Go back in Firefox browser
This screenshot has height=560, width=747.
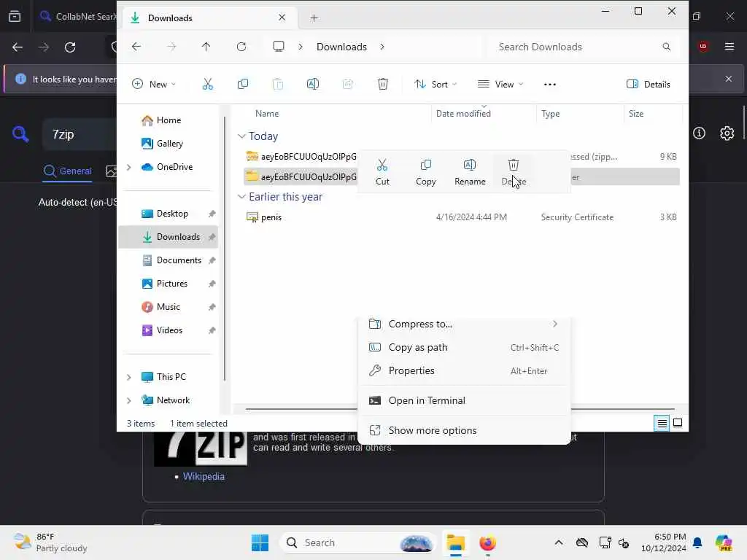click(x=18, y=47)
